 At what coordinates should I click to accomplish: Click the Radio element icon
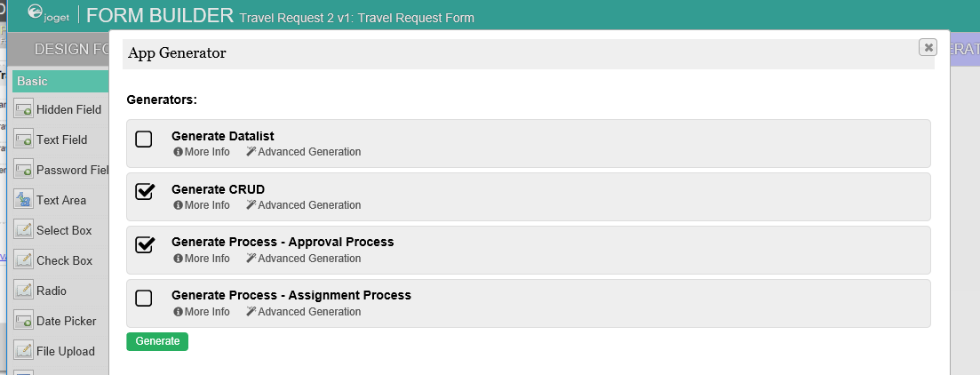(24, 291)
